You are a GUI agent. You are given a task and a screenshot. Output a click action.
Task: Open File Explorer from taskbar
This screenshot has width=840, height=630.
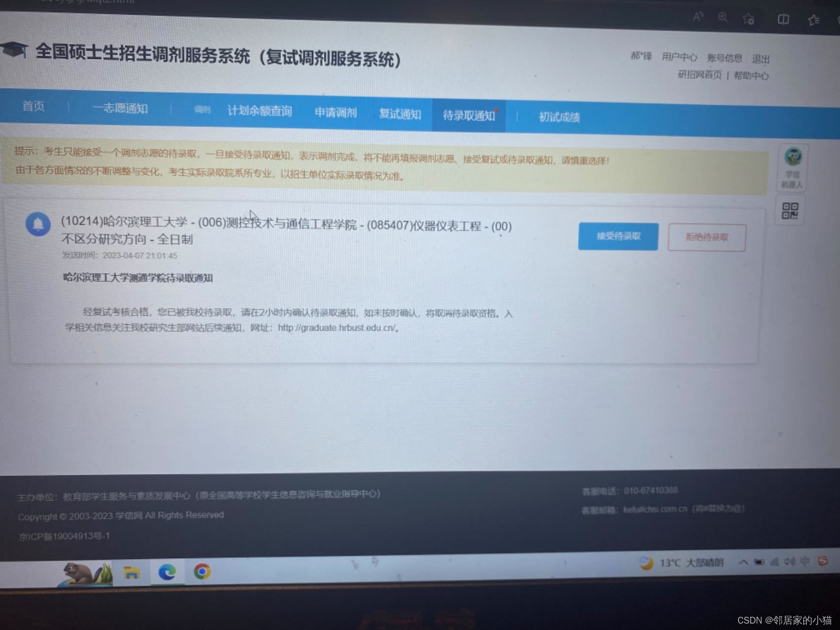pos(131,572)
